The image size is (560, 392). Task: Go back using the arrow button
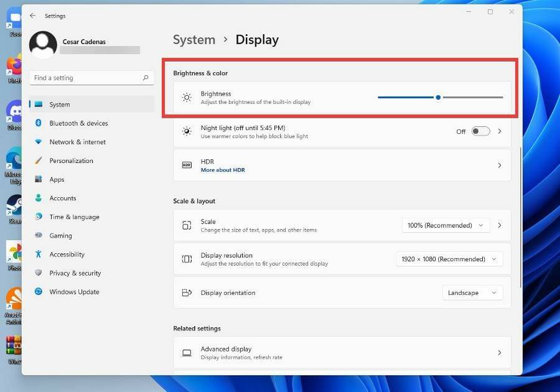tap(31, 16)
